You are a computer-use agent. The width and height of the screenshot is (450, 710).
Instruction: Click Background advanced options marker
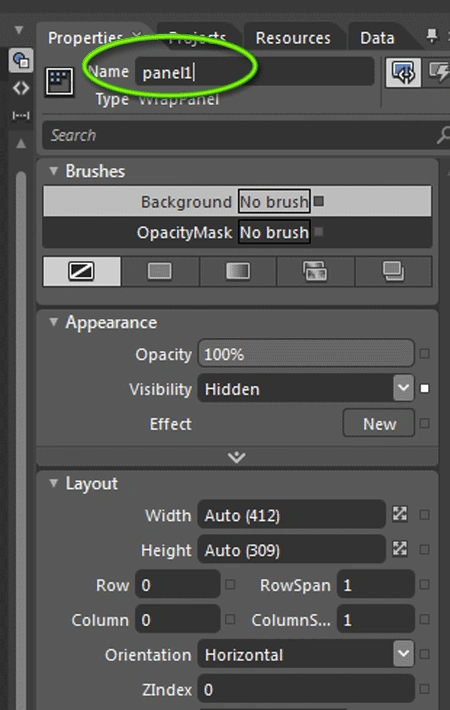pyautogui.click(x=319, y=201)
